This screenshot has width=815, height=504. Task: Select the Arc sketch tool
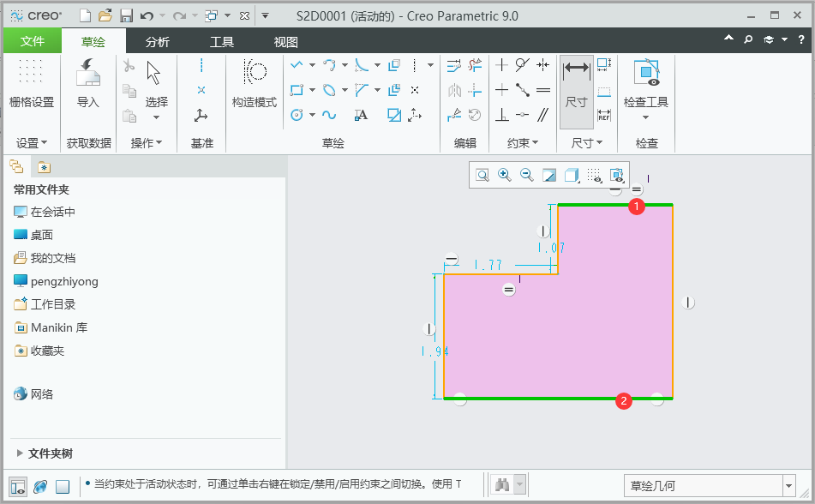pyautogui.click(x=329, y=65)
